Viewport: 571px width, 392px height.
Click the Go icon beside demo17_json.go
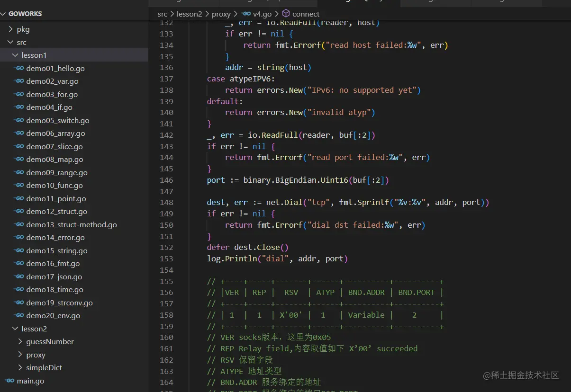tap(19, 276)
